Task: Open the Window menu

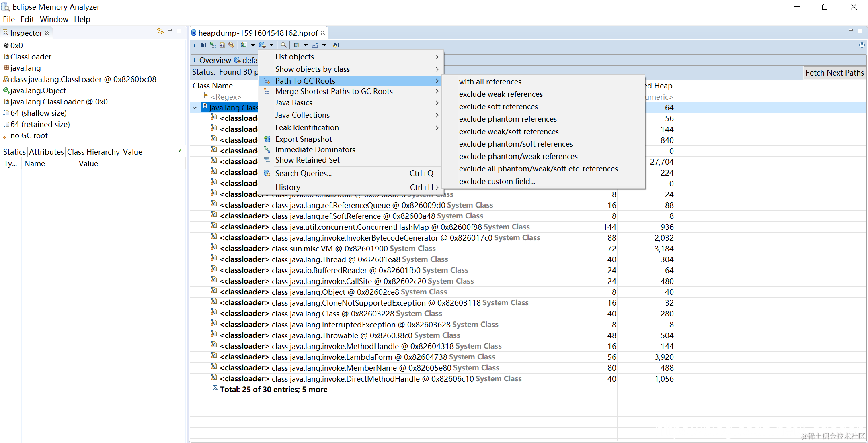Action: coord(54,19)
